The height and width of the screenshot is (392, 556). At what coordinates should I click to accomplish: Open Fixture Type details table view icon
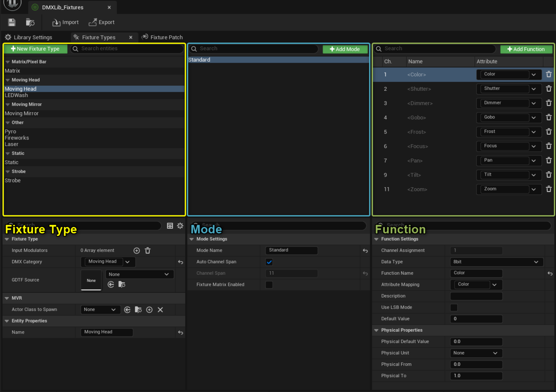point(170,226)
